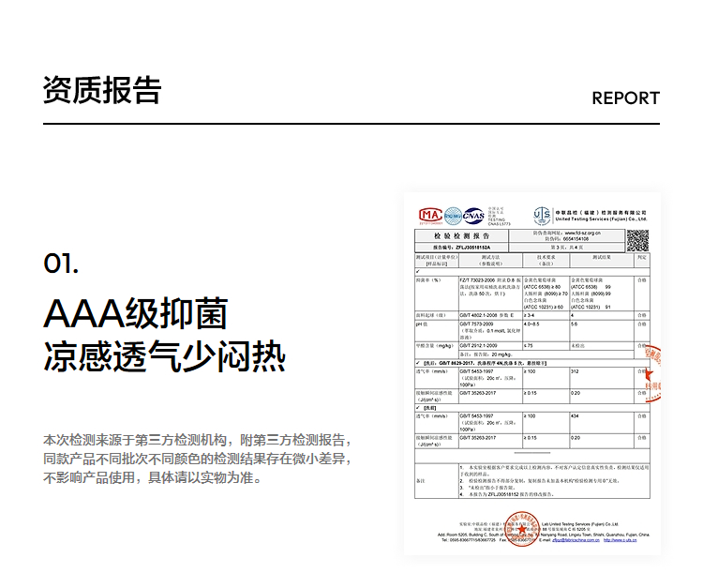Viewport: 703px width, 588px height.
Task: Click the REPORT label
Action: 625,98
